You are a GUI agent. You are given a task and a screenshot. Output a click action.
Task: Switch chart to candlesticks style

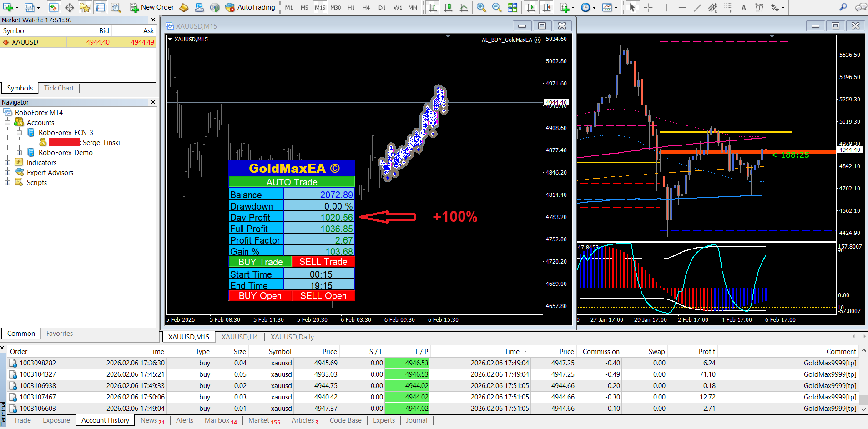448,7
